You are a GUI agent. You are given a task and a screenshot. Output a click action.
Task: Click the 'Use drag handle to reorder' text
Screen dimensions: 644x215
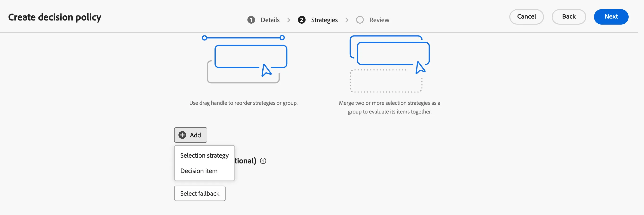[243, 103]
